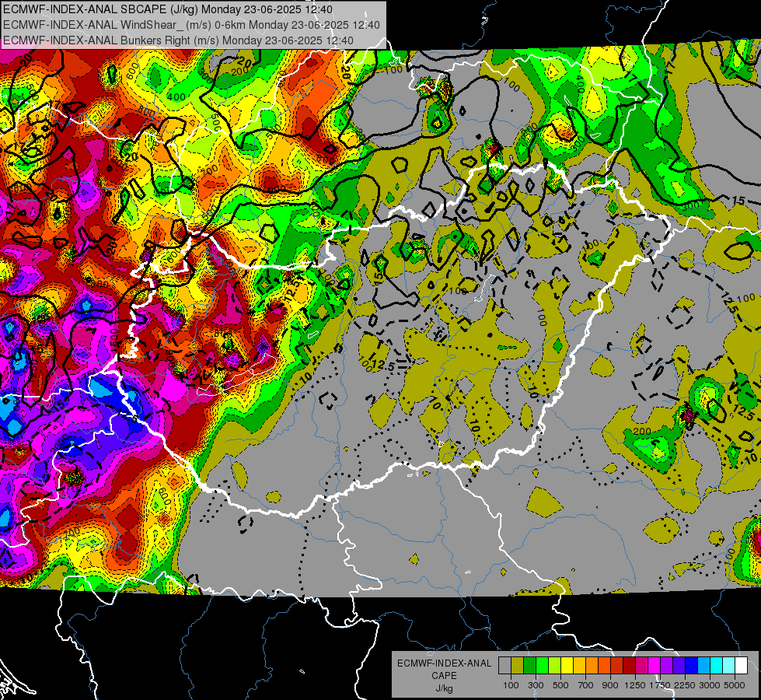Image resolution: width=761 pixels, height=700 pixels.
Task: Click the legend tick label 2250
Action: click(684, 685)
